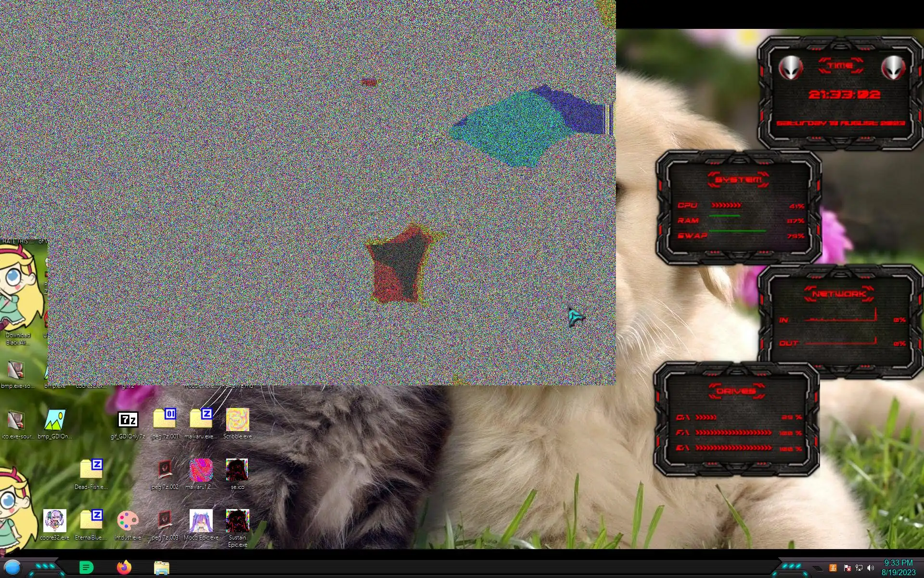Open the gif_GDIOnly.7z archive

128,420
